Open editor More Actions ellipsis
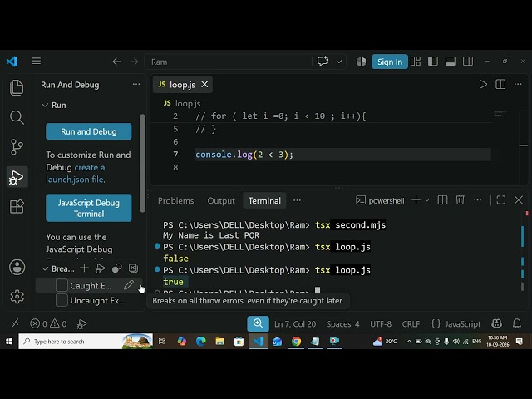 [x=518, y=84]
